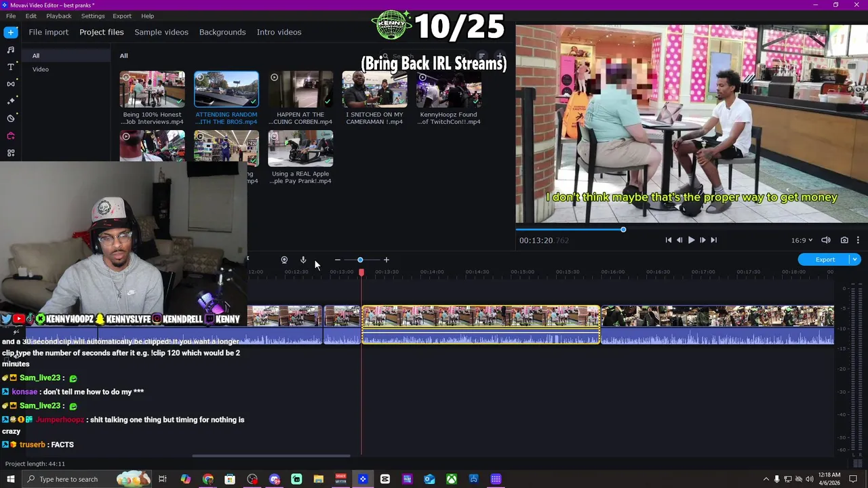Viewport: 868px width, 488px height.
Task: Open the More tools grid icon
Action: (x=10, y=152)
